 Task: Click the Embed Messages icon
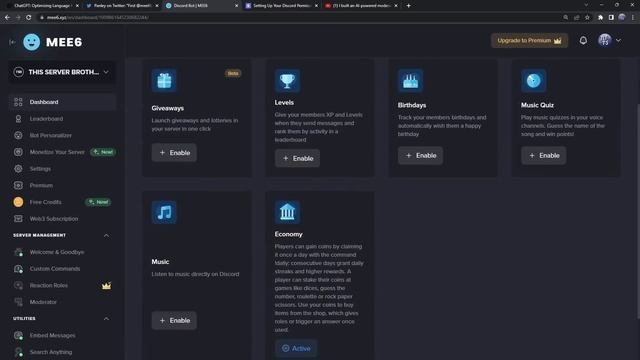tap(18, 336)
